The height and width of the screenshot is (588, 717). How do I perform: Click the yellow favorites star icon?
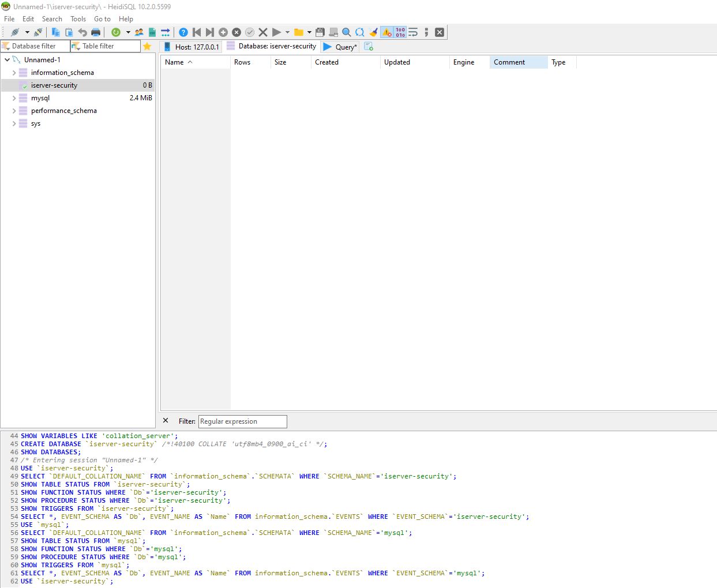pyautogui.click(x=147, y=46)
